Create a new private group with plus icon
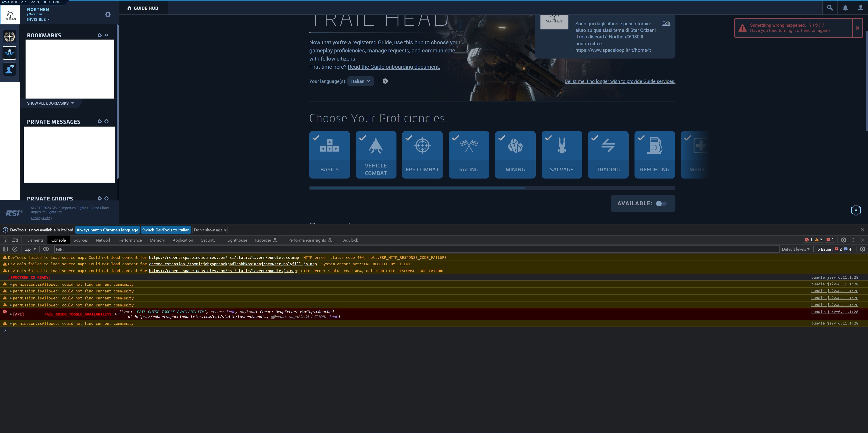Image resolution: width=868 pixels, height=433 pixels. coord(106,198)
